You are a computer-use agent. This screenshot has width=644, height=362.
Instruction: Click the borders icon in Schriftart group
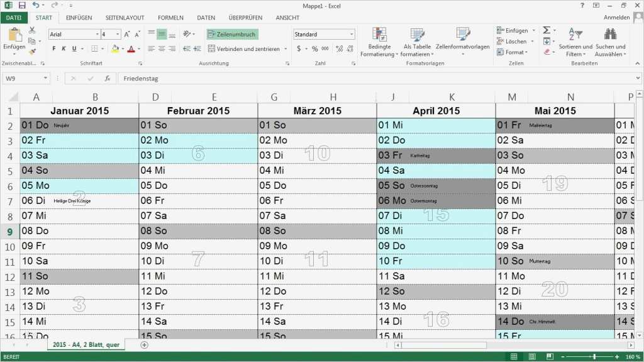[94, 49]
